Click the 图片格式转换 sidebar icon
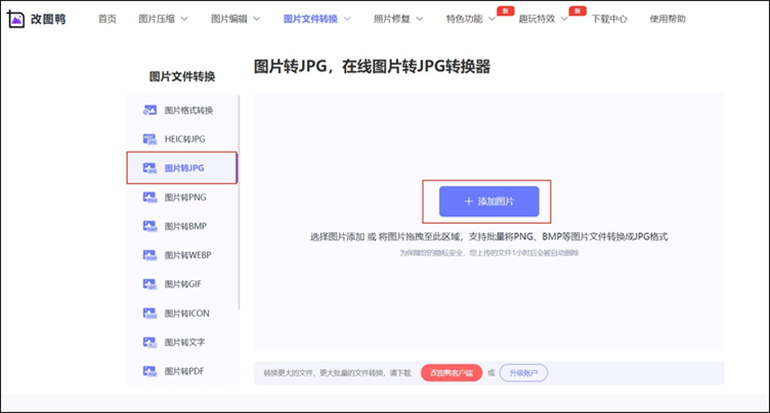This screenshot has height=413, width=770. 150,110
